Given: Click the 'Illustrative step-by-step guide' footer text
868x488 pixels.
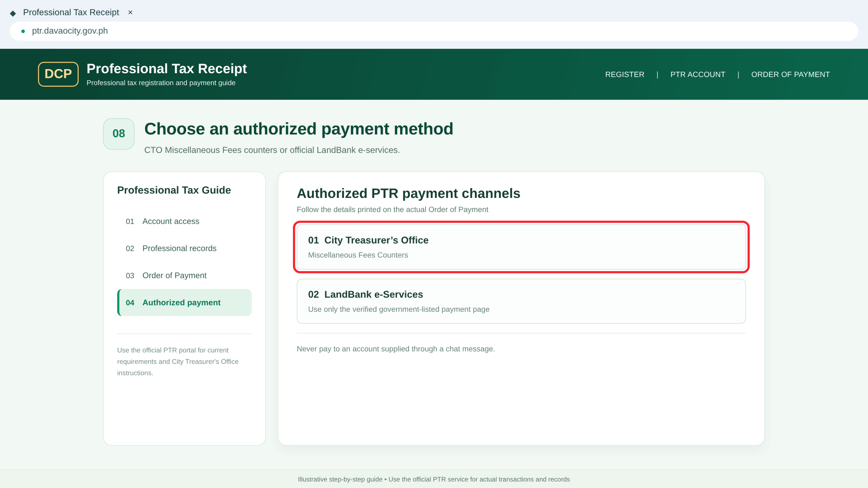Looking at the screenshot, I should coord(434,479).
